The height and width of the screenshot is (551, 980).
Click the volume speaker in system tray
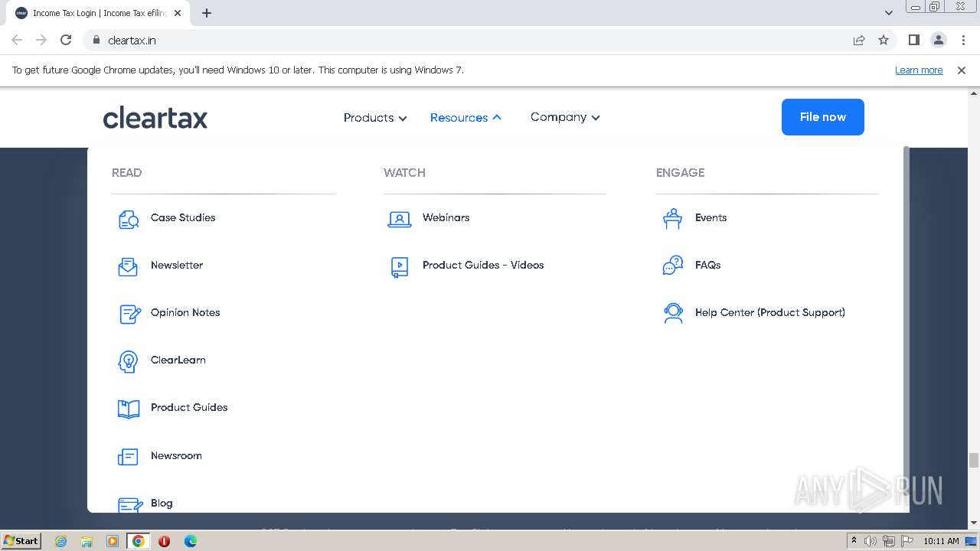pos(871,541)
